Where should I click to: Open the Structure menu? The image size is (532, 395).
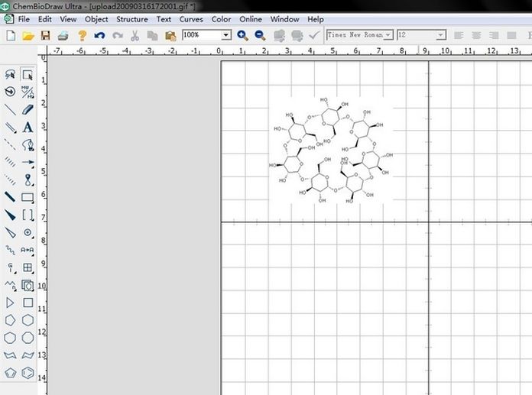(x=132, y=19)
